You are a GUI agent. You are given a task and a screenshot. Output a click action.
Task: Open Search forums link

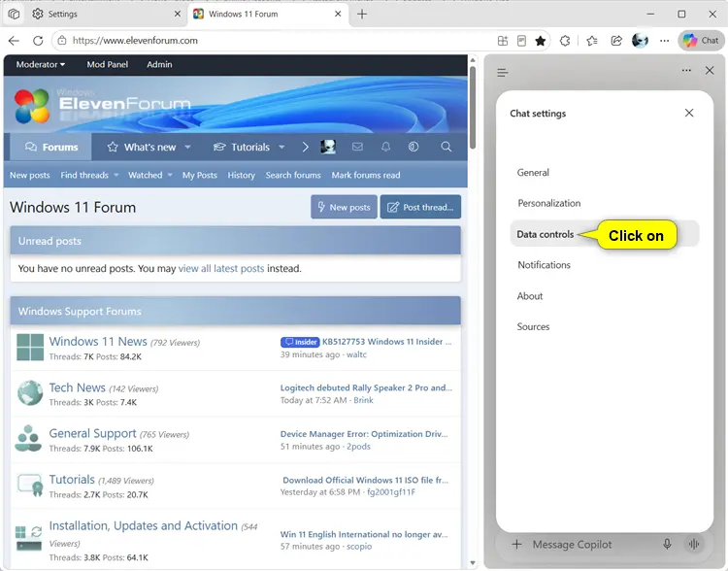coord(293,175)
